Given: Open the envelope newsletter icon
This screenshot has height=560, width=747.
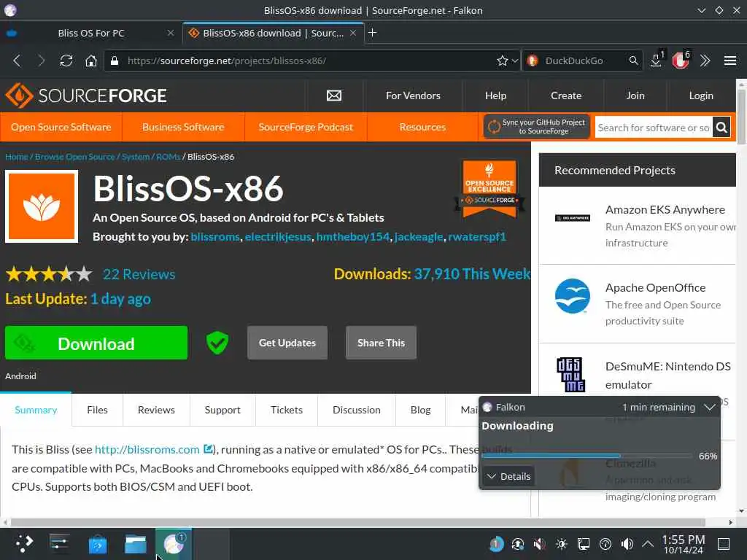Looking at the screenshot, I should pyautogui.click(x=334, y=96).
